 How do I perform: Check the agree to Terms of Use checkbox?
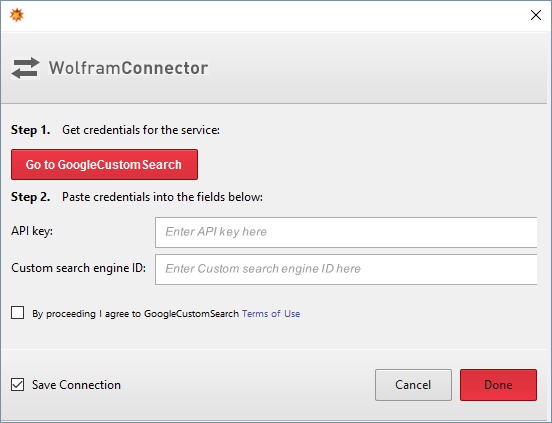click(18, 312)
